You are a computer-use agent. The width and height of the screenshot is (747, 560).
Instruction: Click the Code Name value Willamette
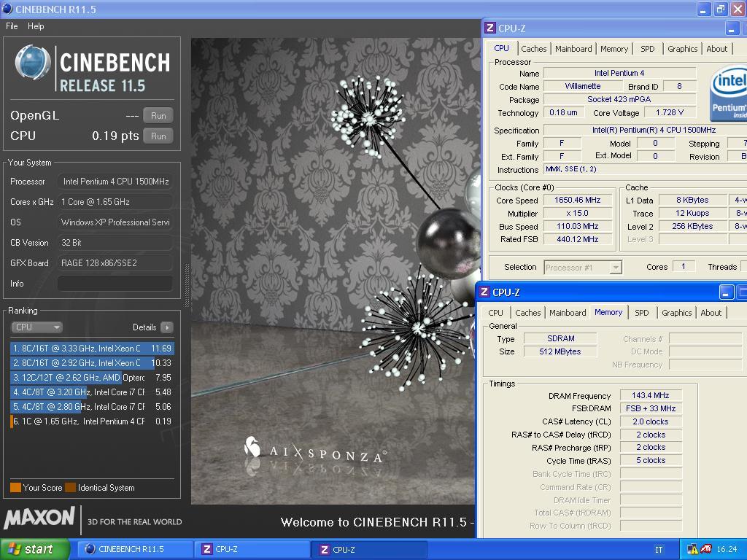583,86
